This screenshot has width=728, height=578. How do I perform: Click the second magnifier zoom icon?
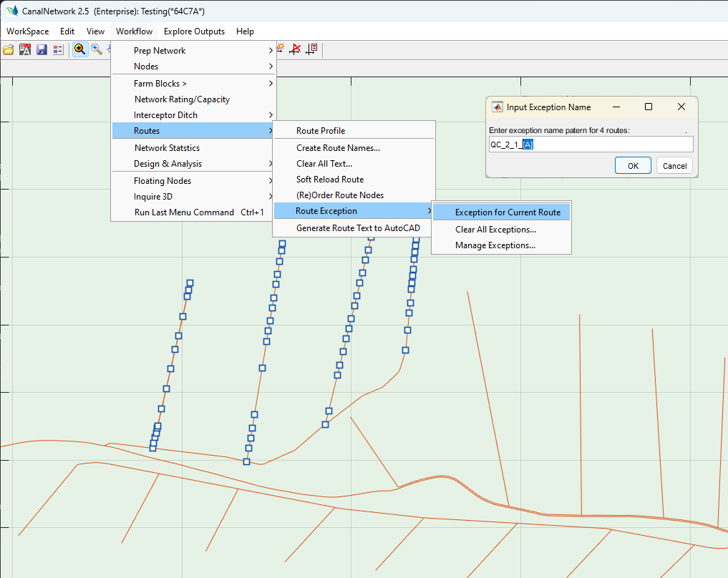[96, 49]
